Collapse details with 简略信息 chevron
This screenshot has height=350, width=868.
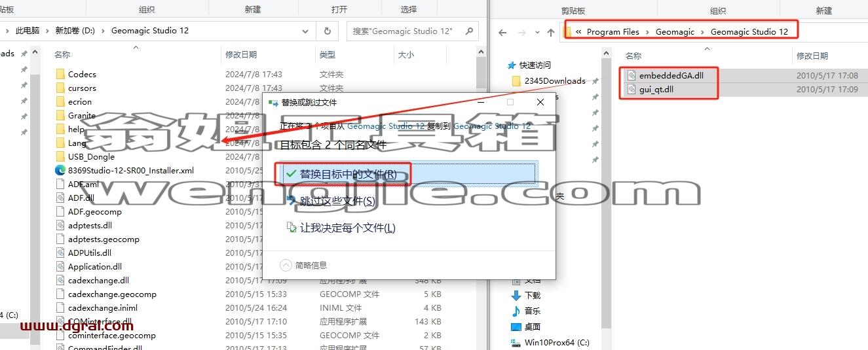(285, 265)
